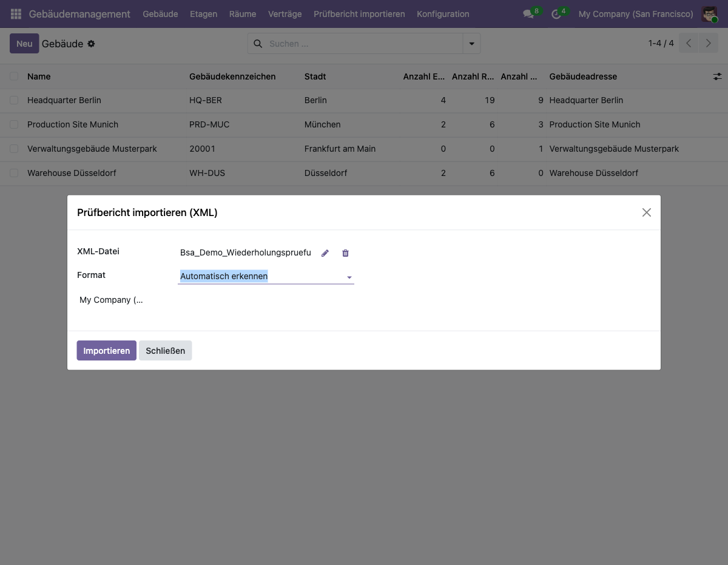This screenshot has width=728, height=565.
Task: Click the Schließen button
Action: pyautogui.click(x=166, y=351)
